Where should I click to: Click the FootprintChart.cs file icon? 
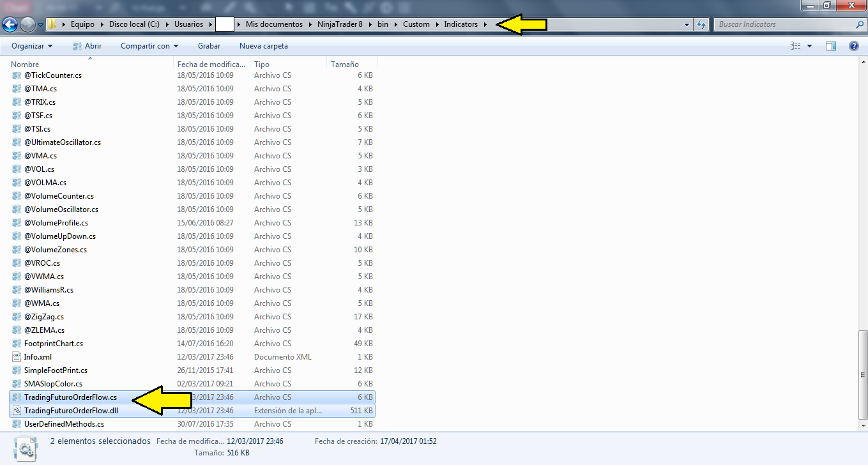(17, 344)
